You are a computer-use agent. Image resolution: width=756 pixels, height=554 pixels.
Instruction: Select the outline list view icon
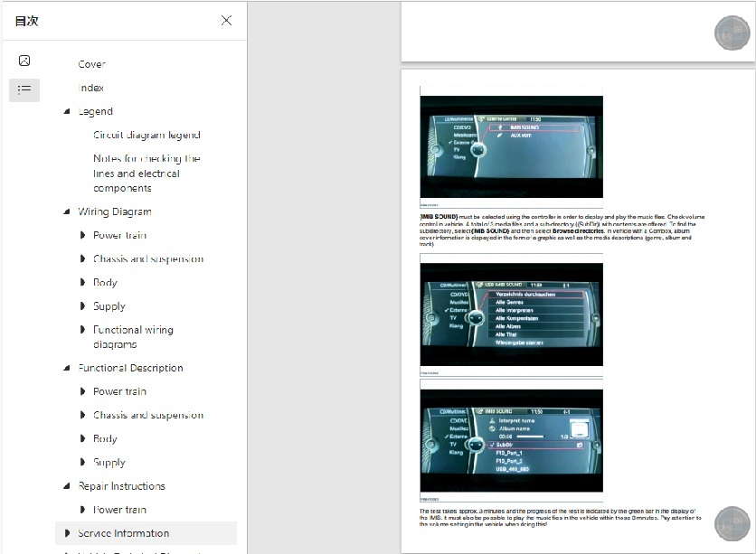pos(24,89)
